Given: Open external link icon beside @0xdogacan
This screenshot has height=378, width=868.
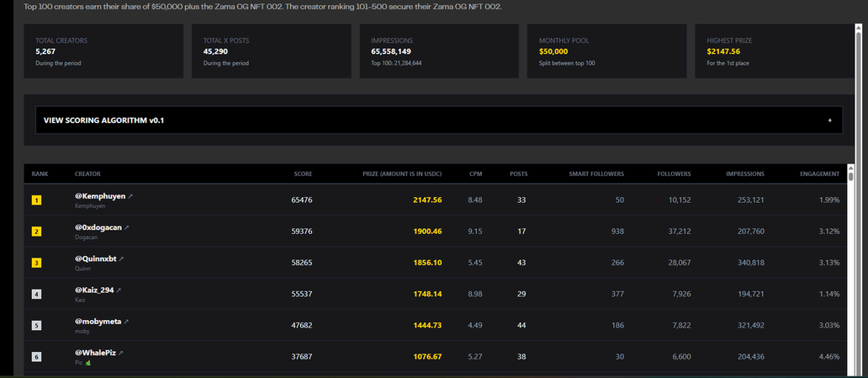Looking at the screenshot, I should 127,227.
